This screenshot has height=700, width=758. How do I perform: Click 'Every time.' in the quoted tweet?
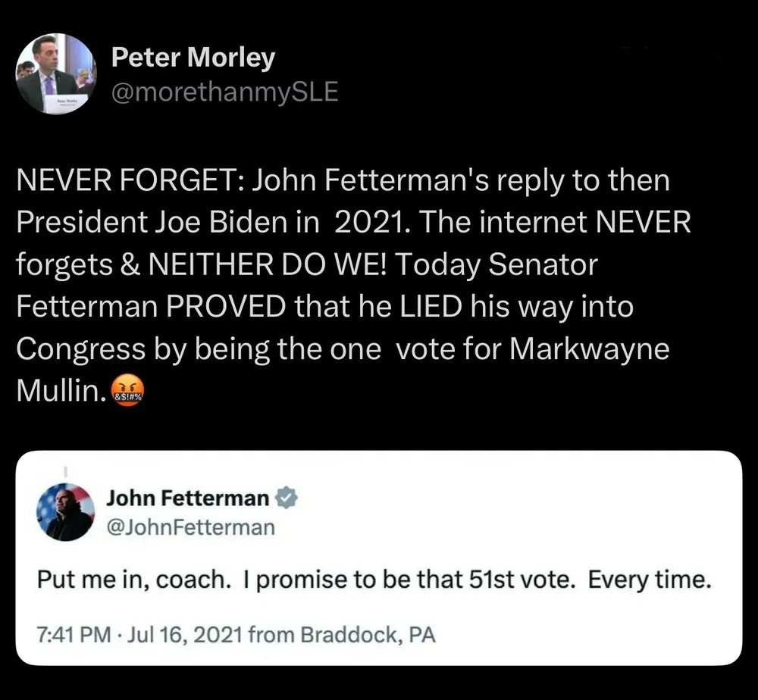(650, 582)
